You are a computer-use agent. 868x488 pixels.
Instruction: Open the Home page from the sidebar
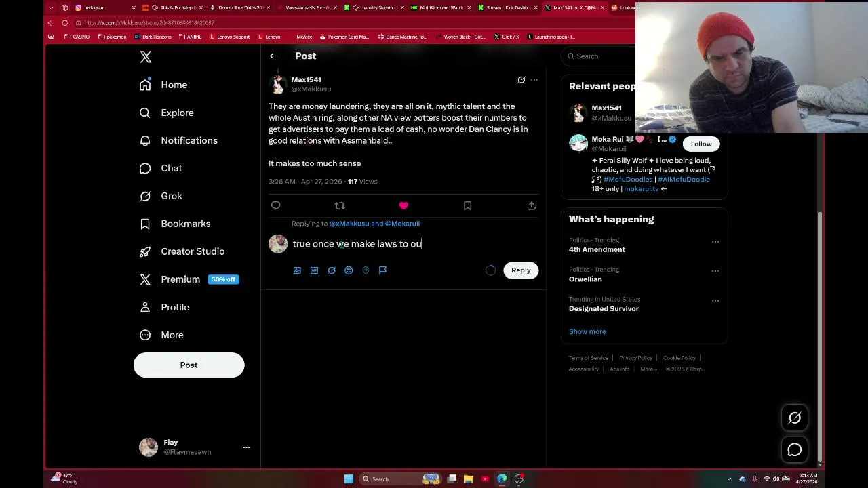(x=163, y=85)
